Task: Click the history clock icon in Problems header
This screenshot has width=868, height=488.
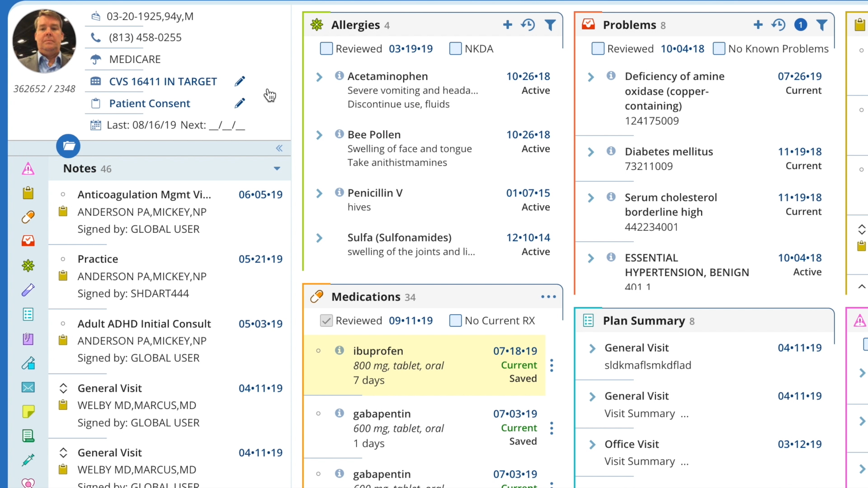Action: (778, 25)
